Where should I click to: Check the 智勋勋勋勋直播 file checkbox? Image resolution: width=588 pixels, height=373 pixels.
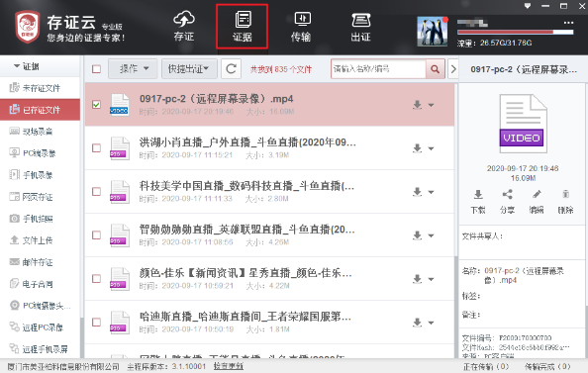pyautogui.click(x=96, y=235)
